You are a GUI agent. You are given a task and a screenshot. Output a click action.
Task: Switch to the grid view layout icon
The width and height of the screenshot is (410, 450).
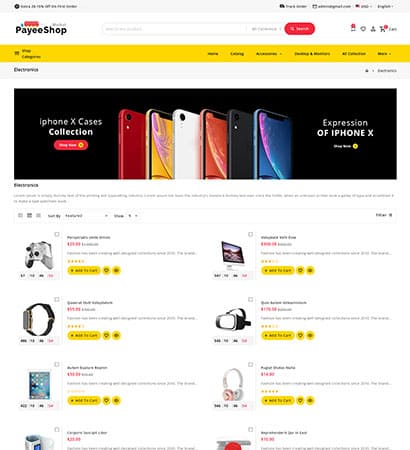coord(29,216)
